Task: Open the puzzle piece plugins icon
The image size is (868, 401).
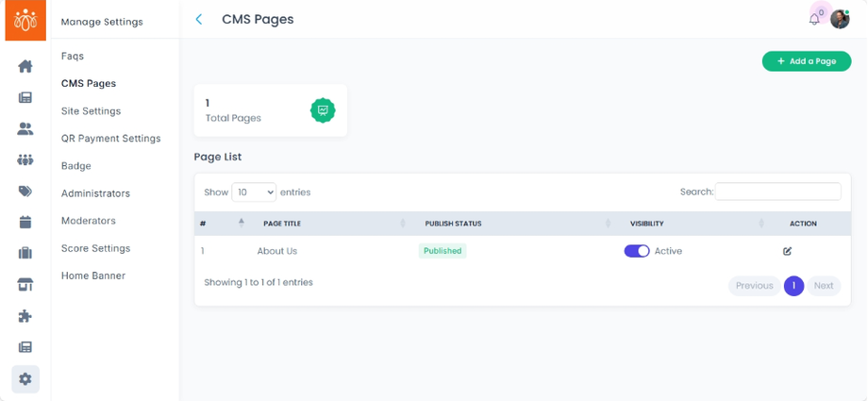Action: [25, 316]
